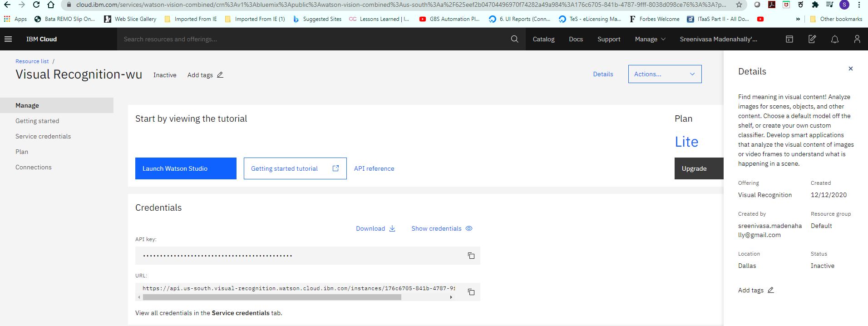Open the Forbes Welcome bookmark

(x=654, y=19)
